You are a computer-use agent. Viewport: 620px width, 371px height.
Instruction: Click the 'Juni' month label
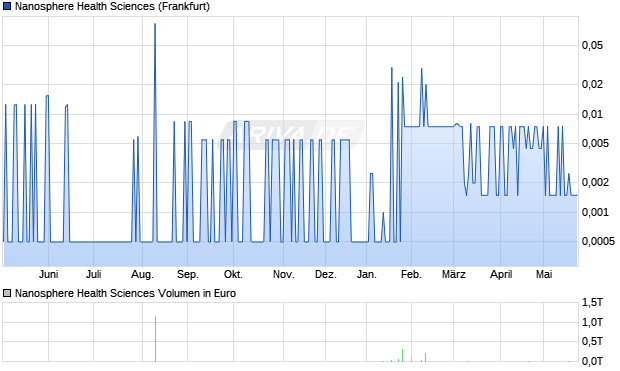click(x=49, y=274)
